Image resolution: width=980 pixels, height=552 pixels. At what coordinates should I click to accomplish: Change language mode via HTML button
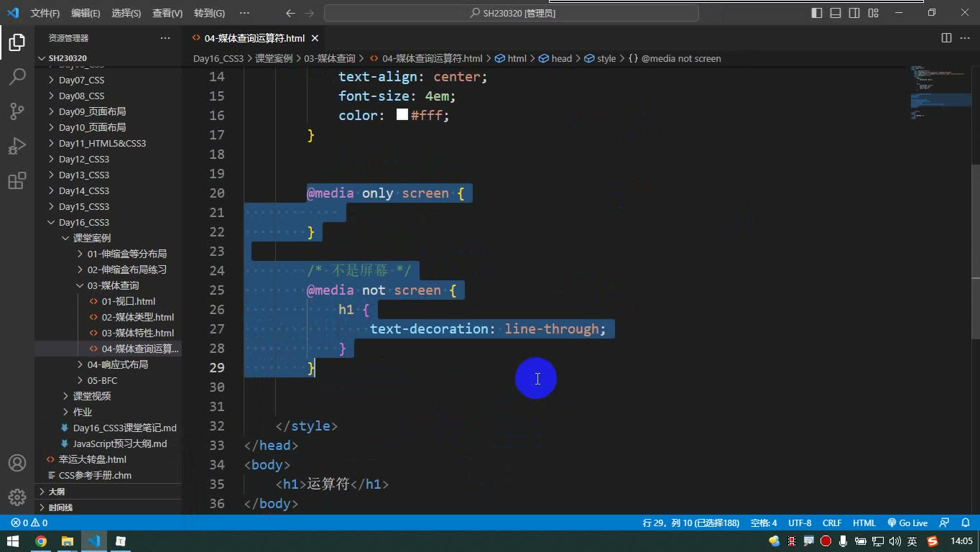[864, 523]
